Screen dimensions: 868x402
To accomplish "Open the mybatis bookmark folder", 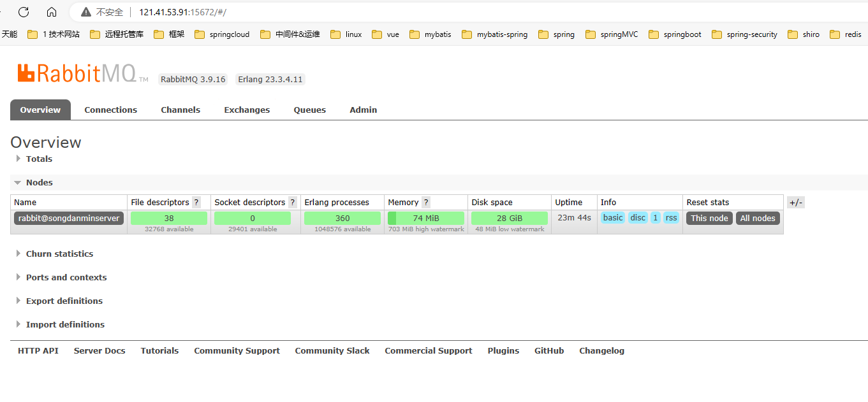I will tap(430, 34).
